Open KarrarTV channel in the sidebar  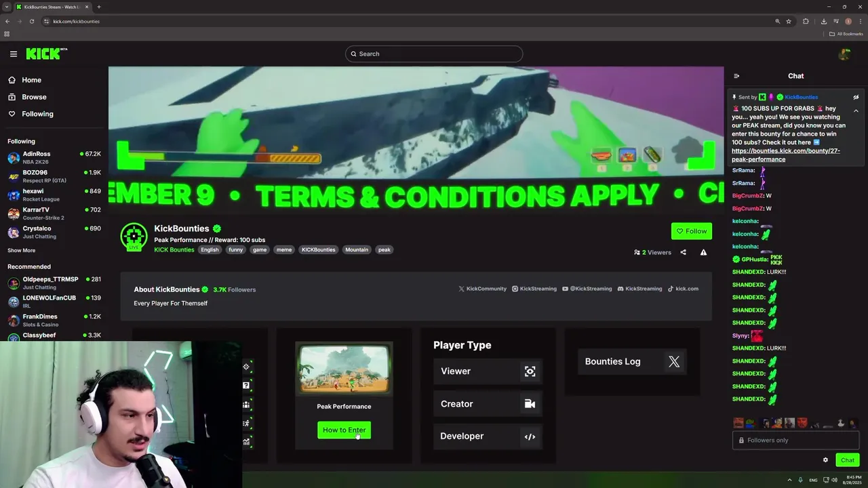(x=54, y=213)
